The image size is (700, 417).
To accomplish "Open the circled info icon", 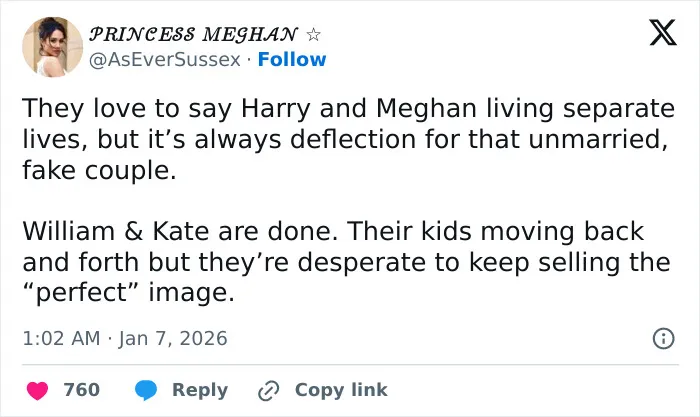I will [x=663, y=338].
